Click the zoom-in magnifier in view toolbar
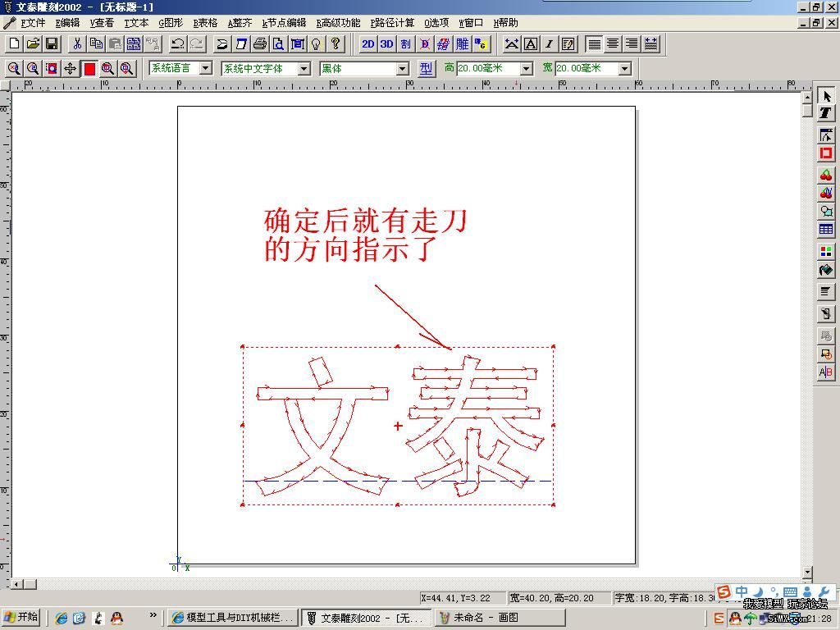 tap(14, 69)
